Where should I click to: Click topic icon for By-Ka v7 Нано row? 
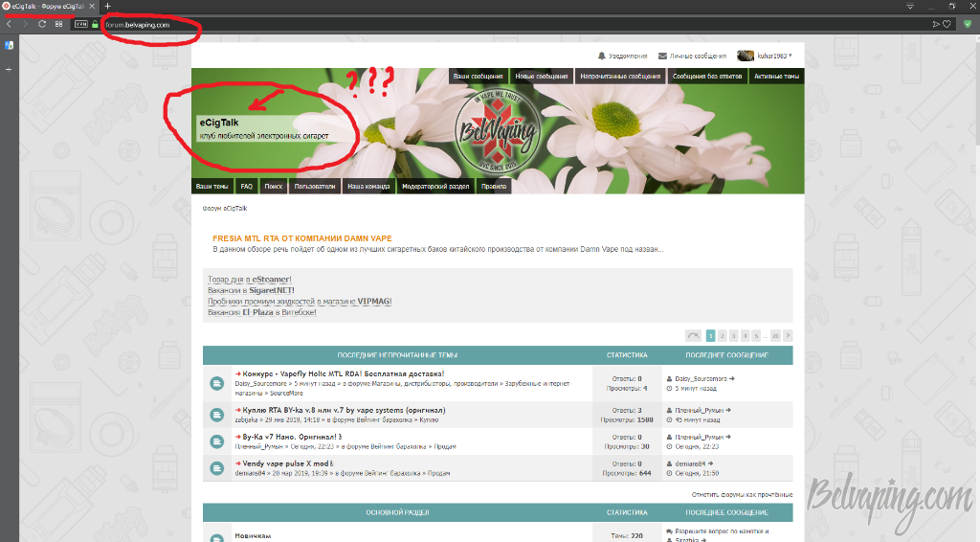click(x=217, y=441)
